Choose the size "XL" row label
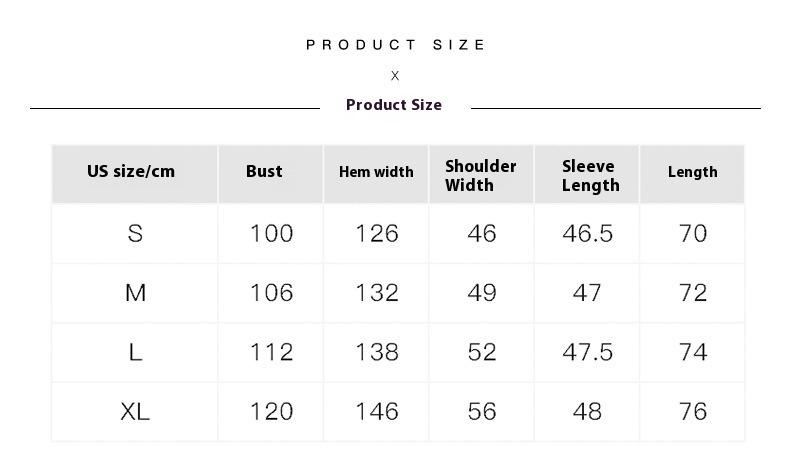 (x=136, y=411)
